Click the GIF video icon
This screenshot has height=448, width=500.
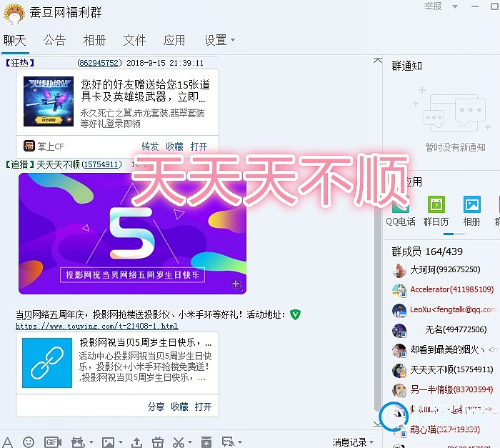click(x=53, y=442)
